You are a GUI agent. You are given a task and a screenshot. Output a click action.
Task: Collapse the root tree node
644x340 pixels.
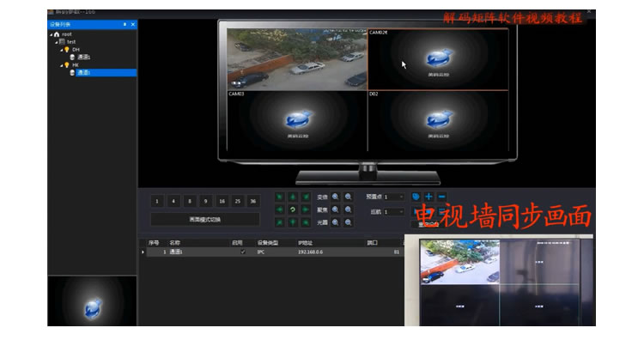pos(52,34)
